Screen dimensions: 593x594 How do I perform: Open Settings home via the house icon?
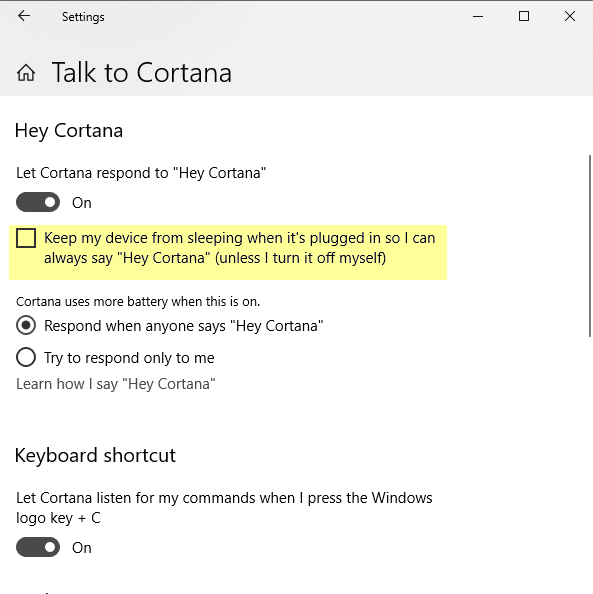coord(26,72)
